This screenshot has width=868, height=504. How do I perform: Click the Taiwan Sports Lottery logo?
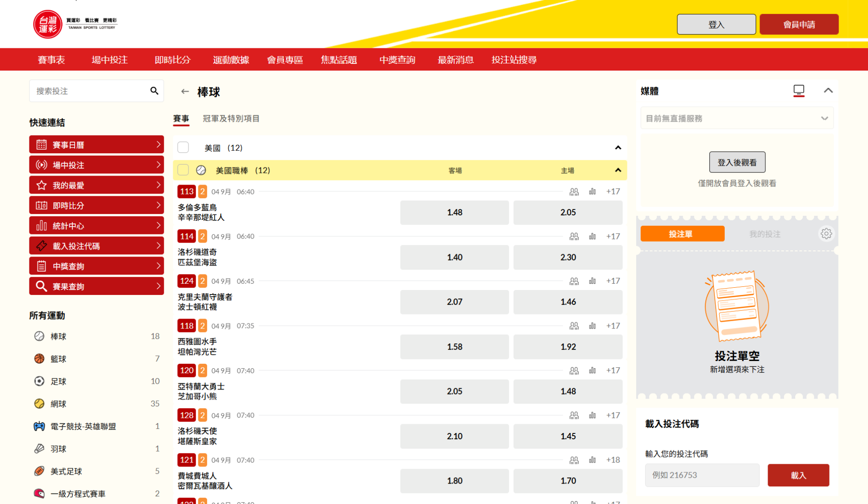[75, 24]
